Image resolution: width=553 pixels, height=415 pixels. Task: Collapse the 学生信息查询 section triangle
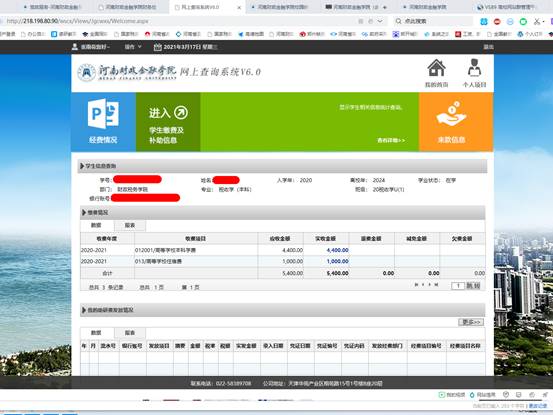pos(82,166)
